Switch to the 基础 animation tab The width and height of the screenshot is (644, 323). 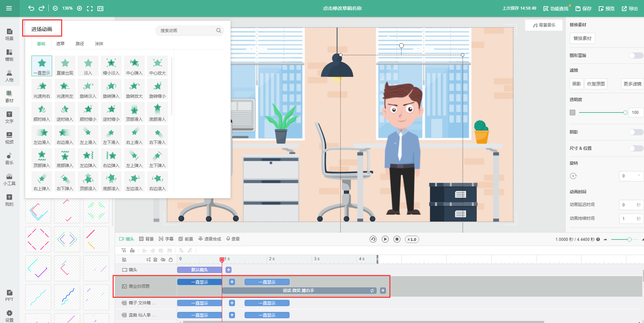[41, 44]
